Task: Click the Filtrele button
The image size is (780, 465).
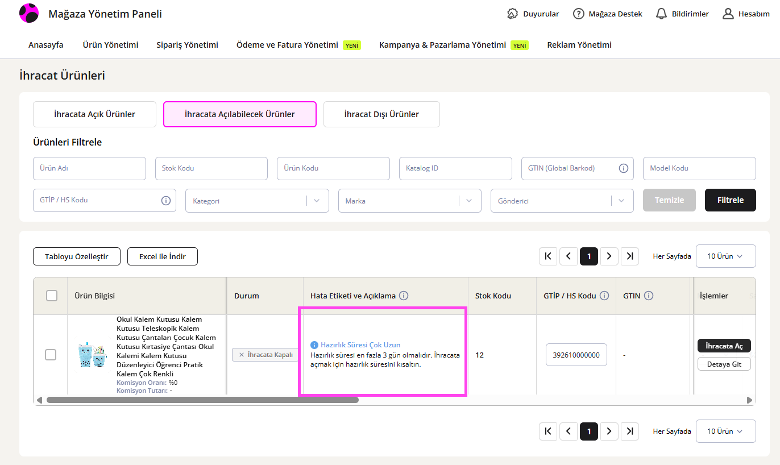Action: (x=730, y=200)
